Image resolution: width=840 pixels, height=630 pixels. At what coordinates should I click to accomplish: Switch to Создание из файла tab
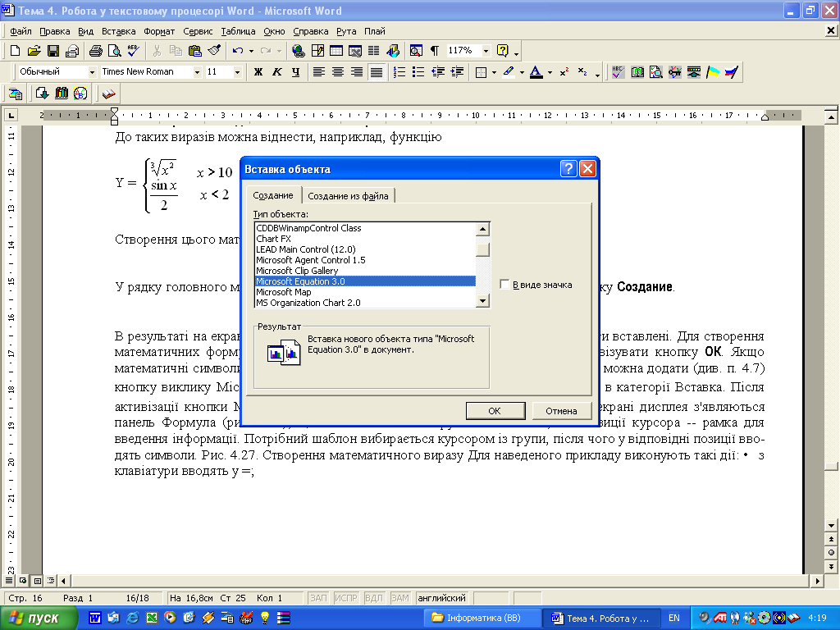[348, 196]
